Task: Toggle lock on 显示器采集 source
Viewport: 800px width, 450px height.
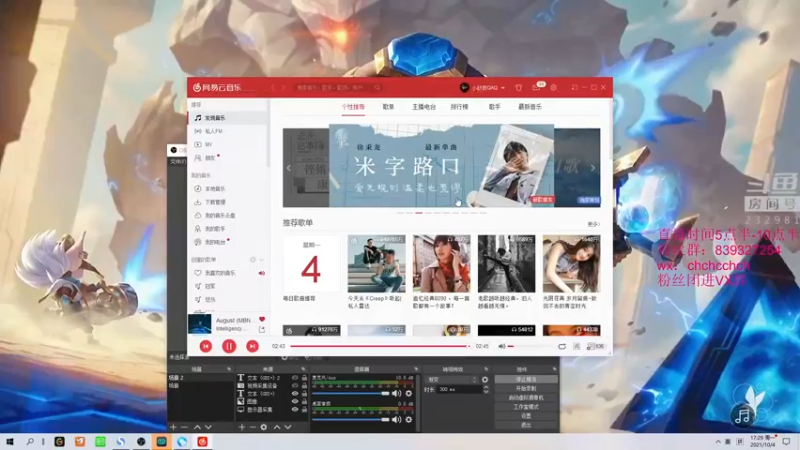Action: tap(304, 409)
